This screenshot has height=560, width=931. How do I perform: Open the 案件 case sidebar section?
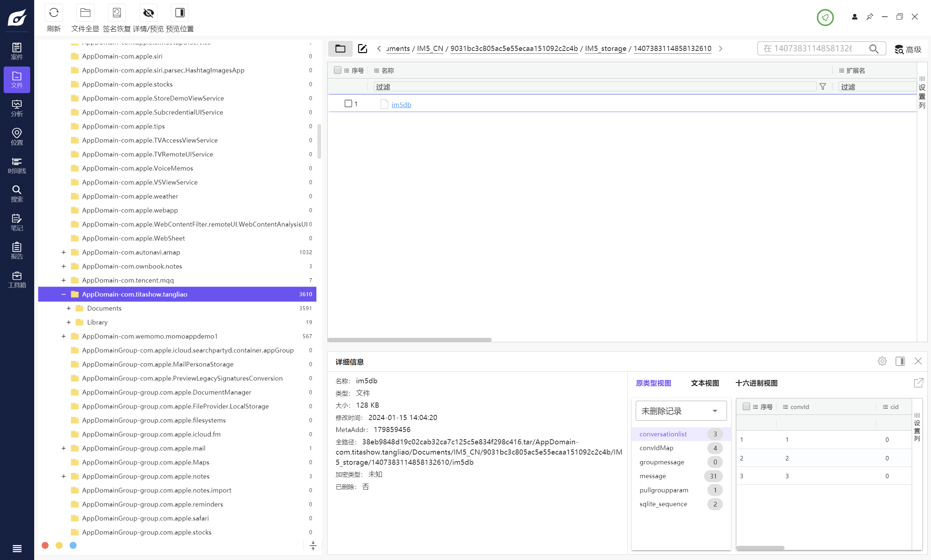click(17, 51)
